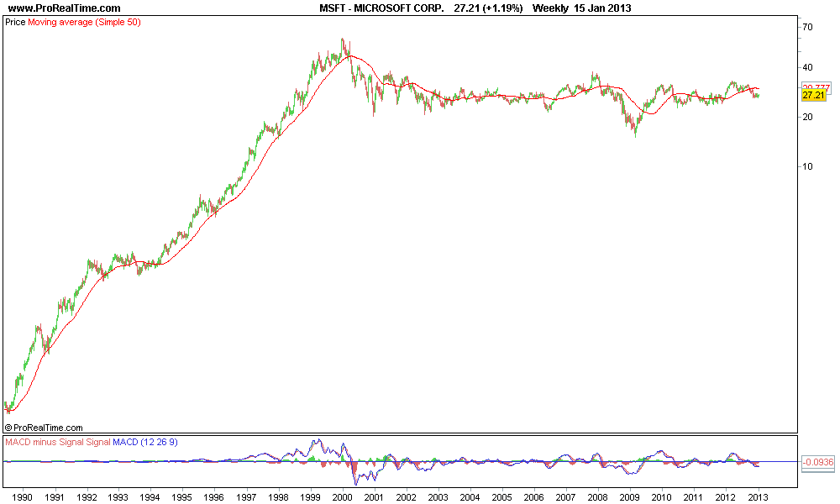Click the 2000 year label
Image resolution: width=840 pixels, height=504 pixels.
pos(343,497)
